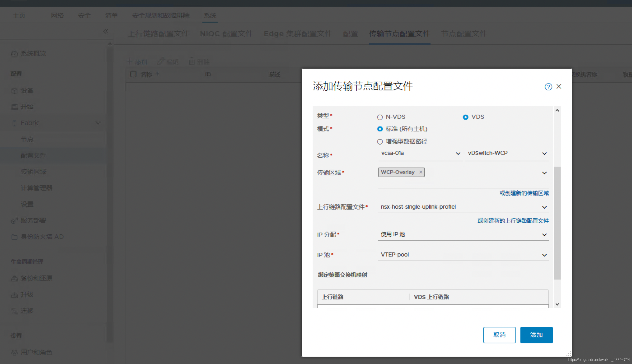This screenshot has height=364, width=632.
Task: Switch to the 安全 top menu
Action: click(x=84, y=16)
